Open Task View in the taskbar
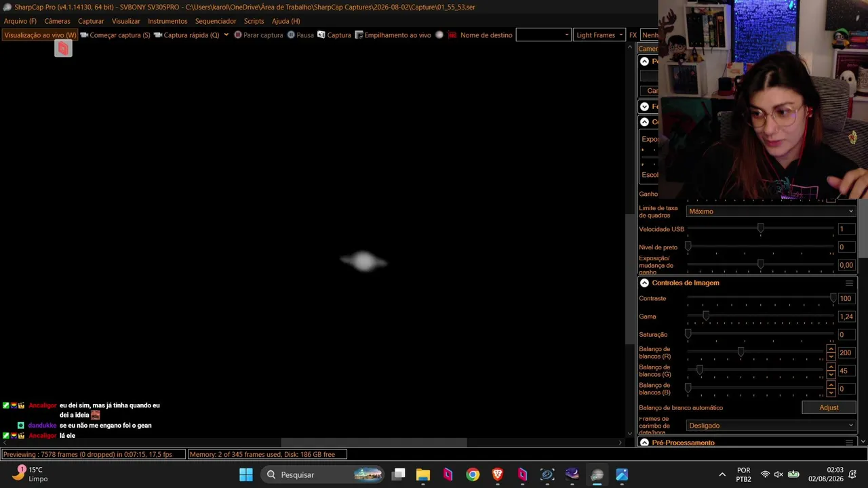868x488 pixels. point(399,474)
